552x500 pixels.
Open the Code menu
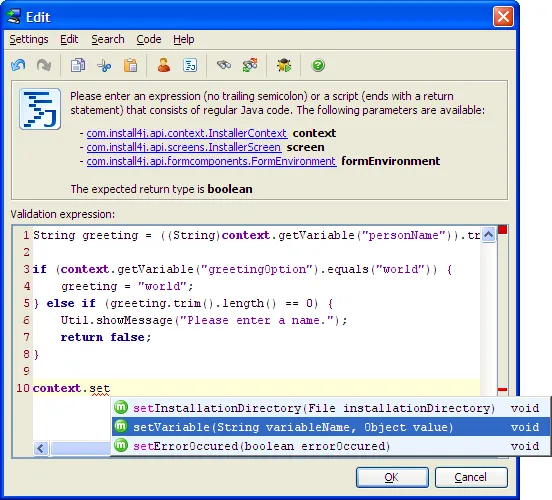click(149, 39)
